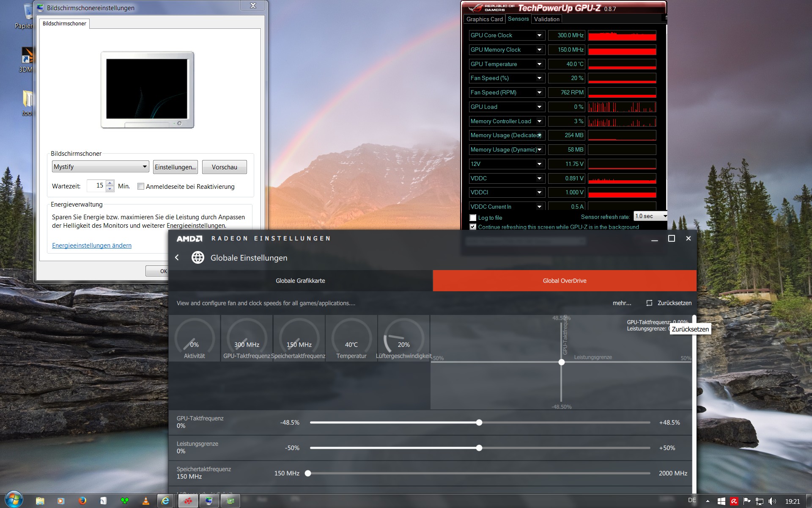
Task: Click the Vorschau button
Action: pyautogui.click(x=224, y=167)
